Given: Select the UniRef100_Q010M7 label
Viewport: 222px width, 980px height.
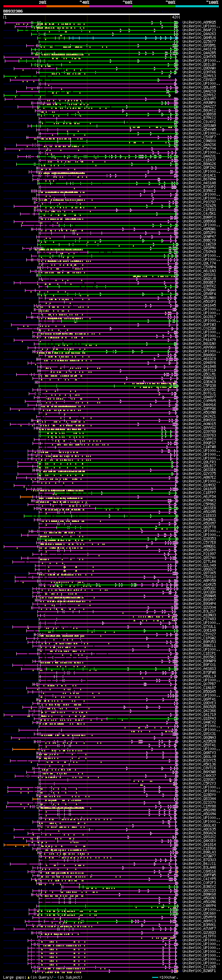Looking at the screenshot, I should point(199,99).
